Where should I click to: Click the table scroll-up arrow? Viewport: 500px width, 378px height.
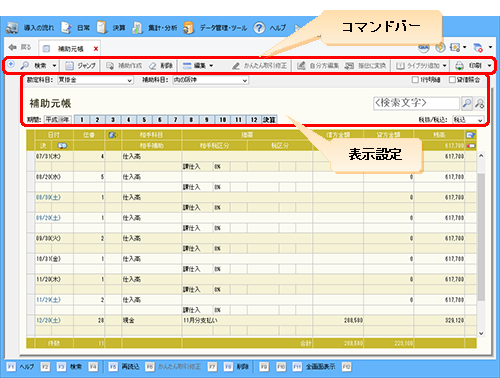click(481, 156)
